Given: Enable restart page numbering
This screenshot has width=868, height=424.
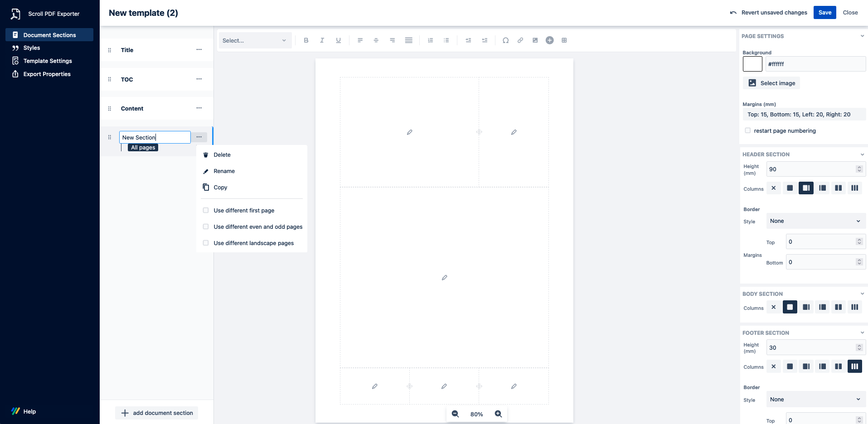Looking at the screenshot, I should pos(747,130).
